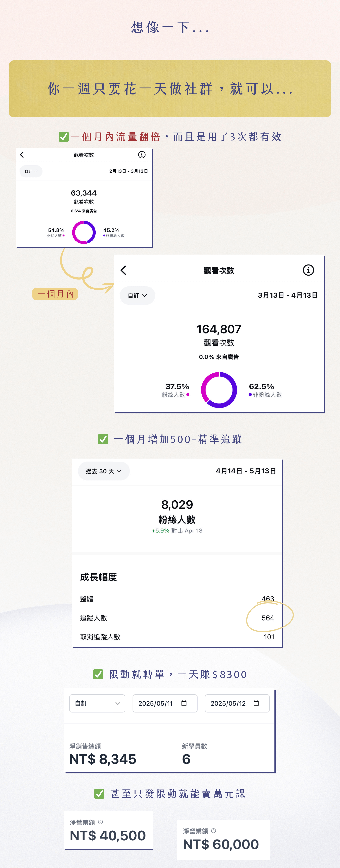This screenshot has width=340, height=868.
Task: Open 自訂 select box in sales panel
Action: tap(97, 703)
